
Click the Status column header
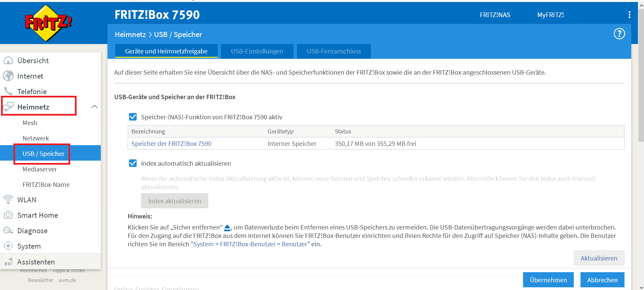(343, 131)
